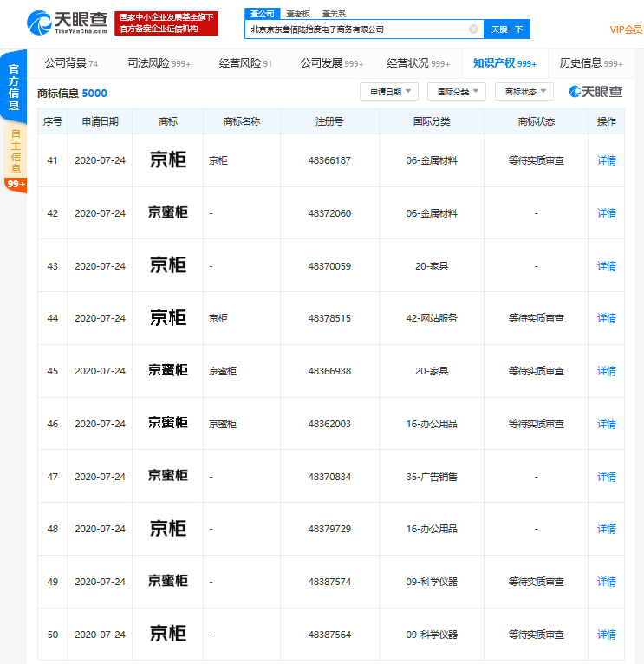644x664 pixels.
Task: View 详情 for registration 48387564
Action: click(607, 635)
